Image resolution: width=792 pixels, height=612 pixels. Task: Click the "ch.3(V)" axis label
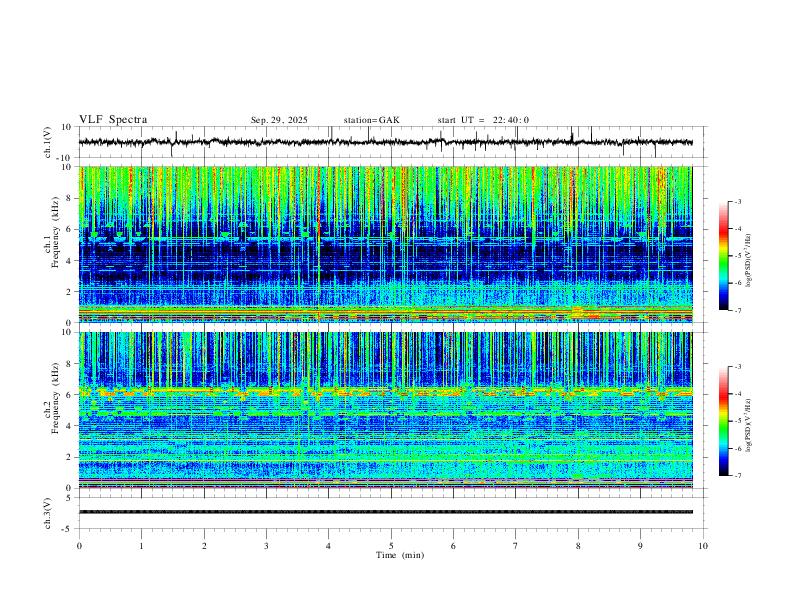(x=48, y=513)
